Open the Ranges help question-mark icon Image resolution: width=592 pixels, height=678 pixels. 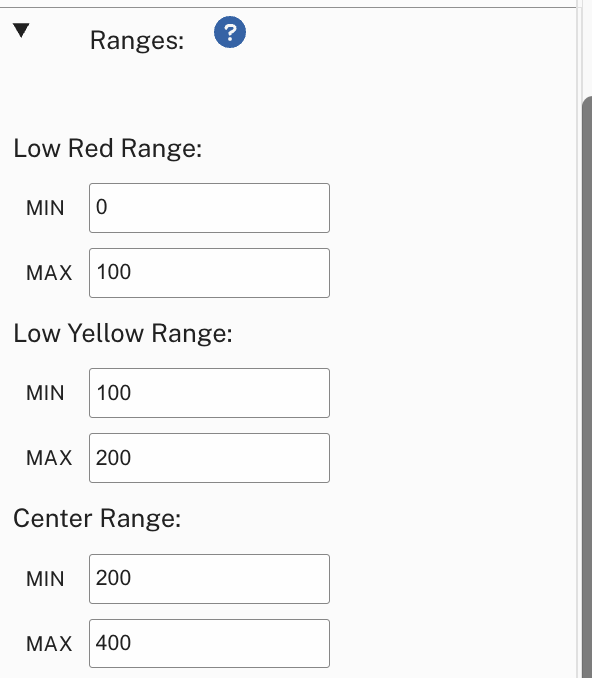pos(230,32)
